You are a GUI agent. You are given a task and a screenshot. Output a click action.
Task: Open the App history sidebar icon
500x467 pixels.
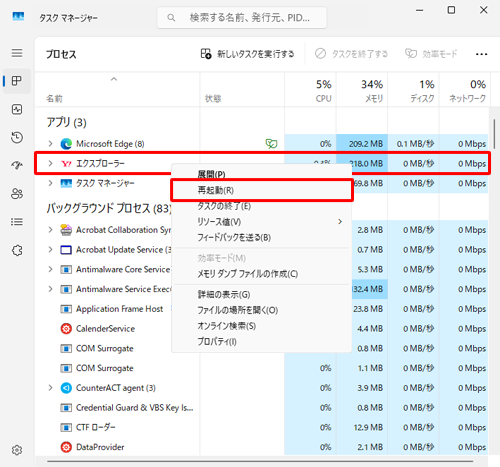pos(17,137)
